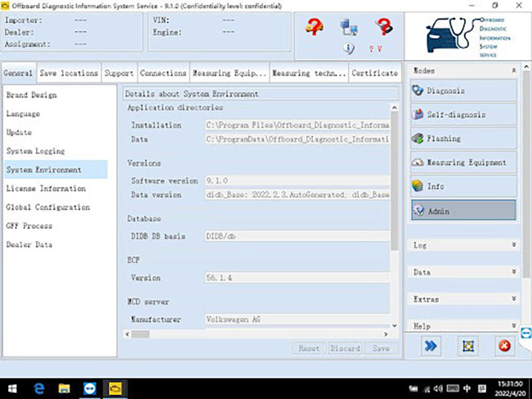Expand the Data section

click(513, 272)
